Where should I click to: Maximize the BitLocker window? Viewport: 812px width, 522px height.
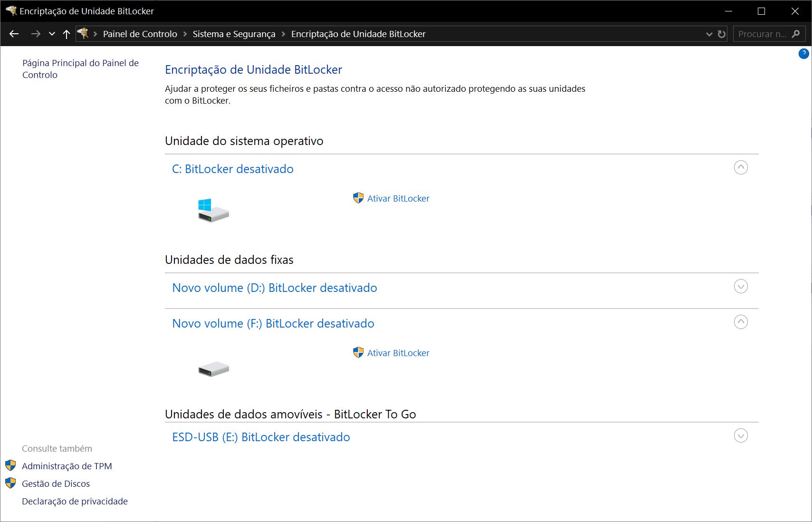(x=761, y=11)
